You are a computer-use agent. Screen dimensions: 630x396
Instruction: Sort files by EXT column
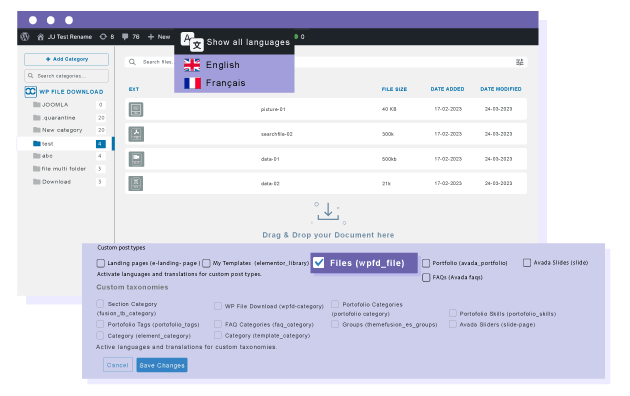coord(134,89)
